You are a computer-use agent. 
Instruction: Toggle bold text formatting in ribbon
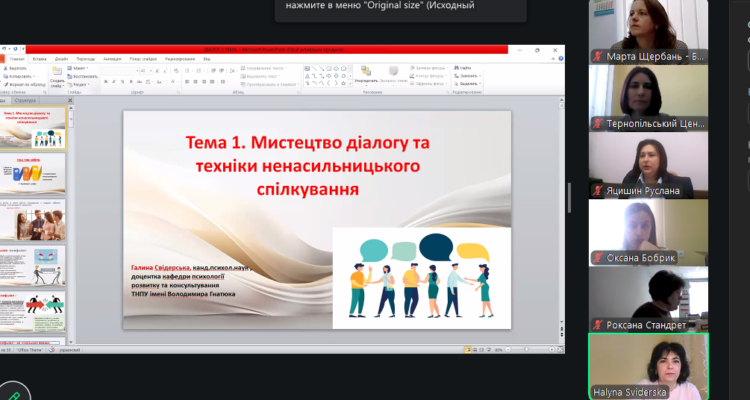[107, 81]
